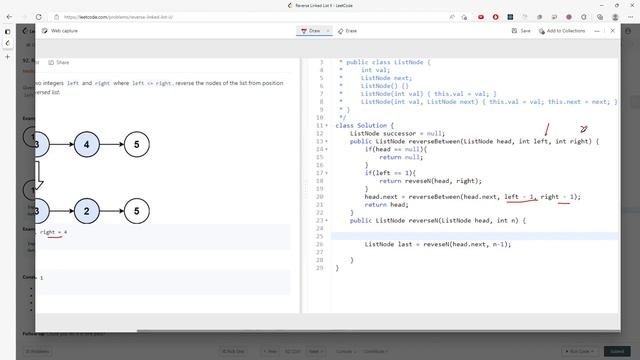The image size is (640, 360).
Task: Click 'ListNode successor = null;' code text
Action: point(397,133)
